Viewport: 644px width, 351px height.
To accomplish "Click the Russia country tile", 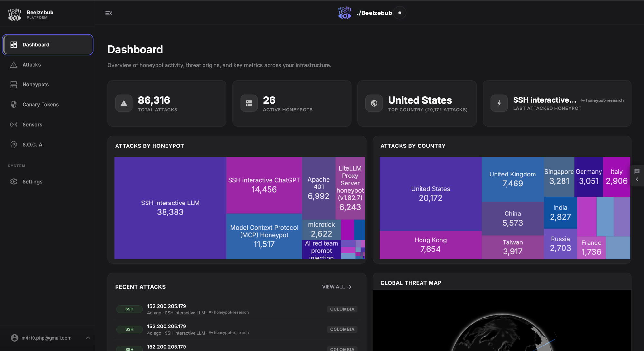I will (560, 244).
